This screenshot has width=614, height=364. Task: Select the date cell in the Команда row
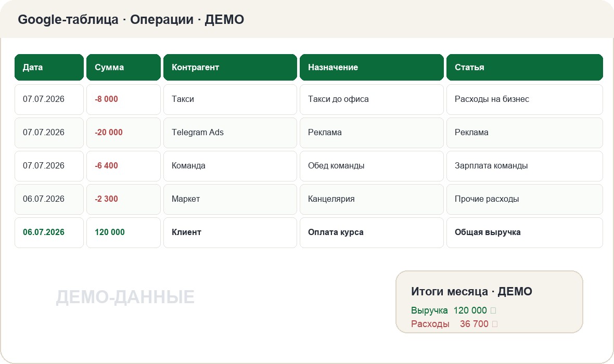click(x=49, y=166)
